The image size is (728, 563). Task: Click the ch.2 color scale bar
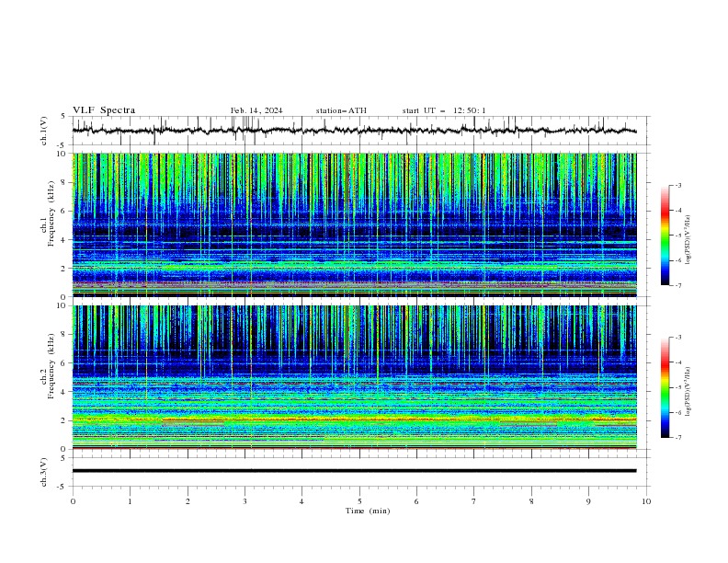pyautogui.click(x=665, y=387)
